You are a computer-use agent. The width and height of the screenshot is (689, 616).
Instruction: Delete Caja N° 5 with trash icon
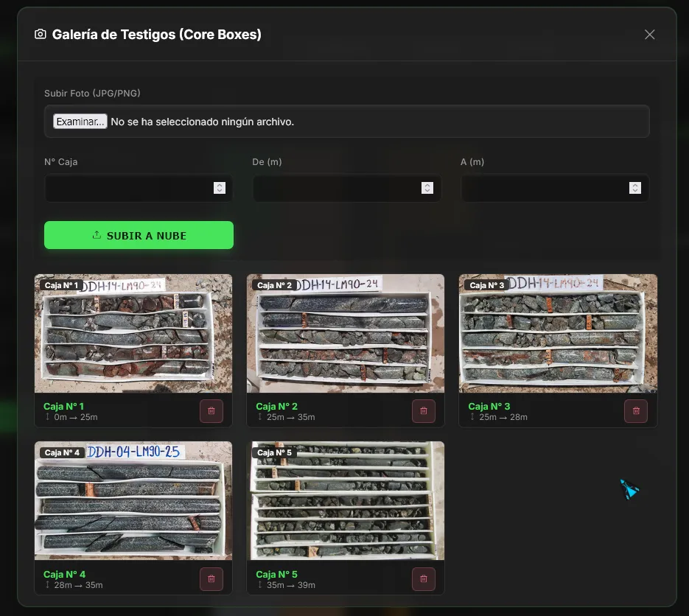(424, 578)
